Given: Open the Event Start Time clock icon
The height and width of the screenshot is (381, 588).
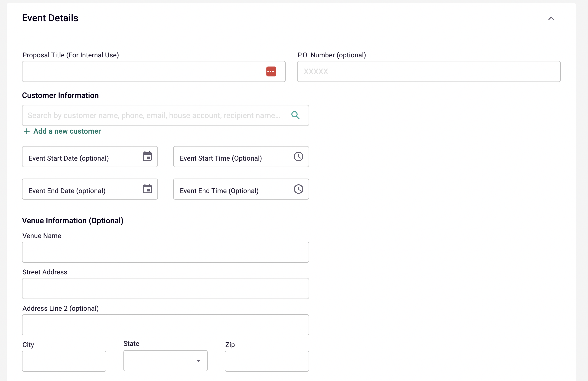Looking at the screenshot, I should pyautogui.click(x=299, y=157).
